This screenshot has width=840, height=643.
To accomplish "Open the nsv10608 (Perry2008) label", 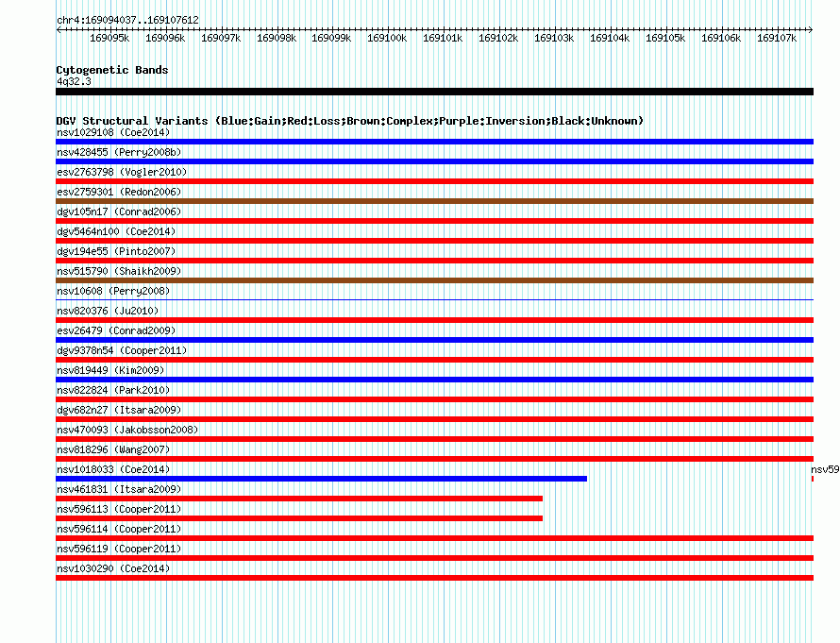I will coord(113,291).
